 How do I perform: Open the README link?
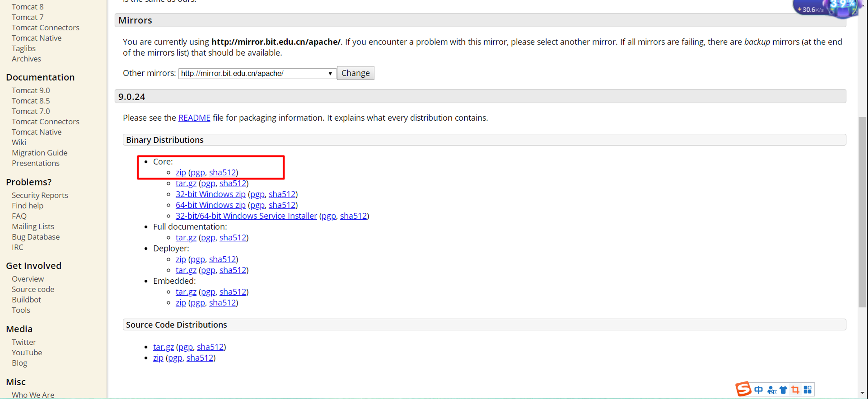point(194,118)
